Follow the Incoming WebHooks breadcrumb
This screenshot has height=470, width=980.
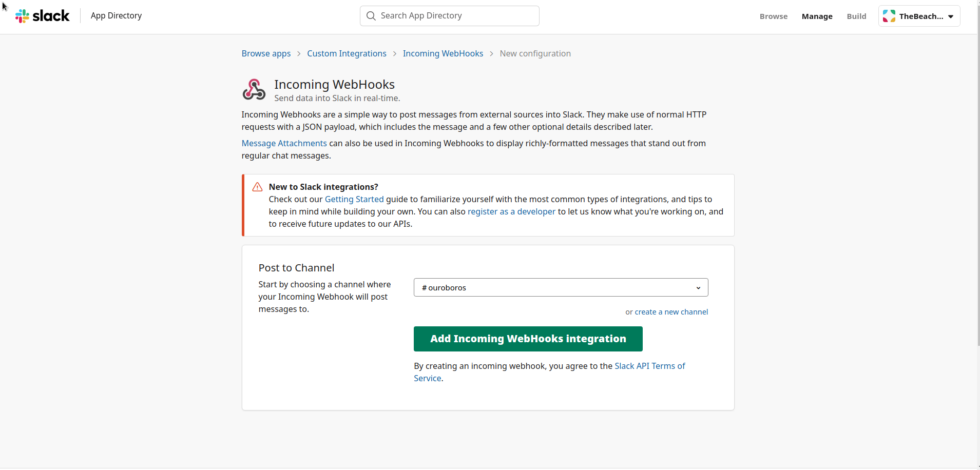coord(443,53)
